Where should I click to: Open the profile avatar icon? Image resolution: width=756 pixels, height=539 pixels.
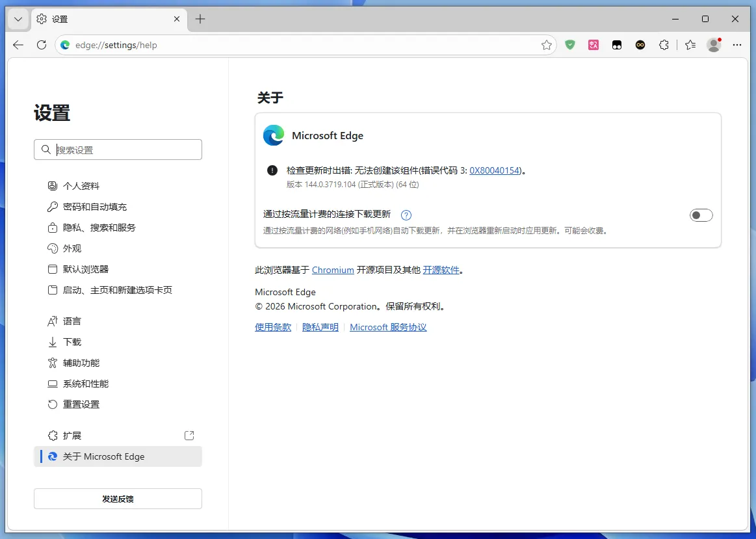713,45
